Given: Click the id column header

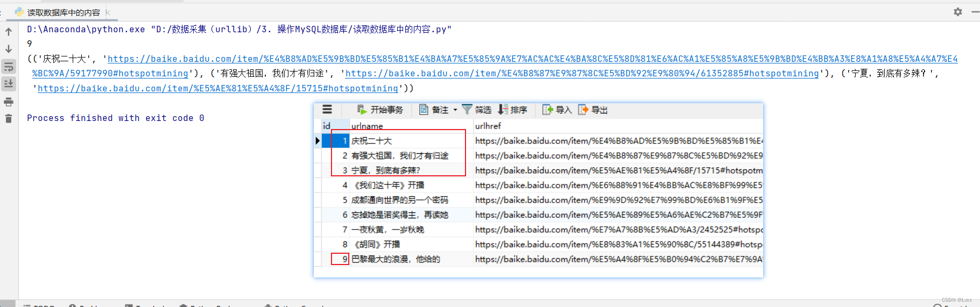Looking at the screenshot, I should pos(335,126).
